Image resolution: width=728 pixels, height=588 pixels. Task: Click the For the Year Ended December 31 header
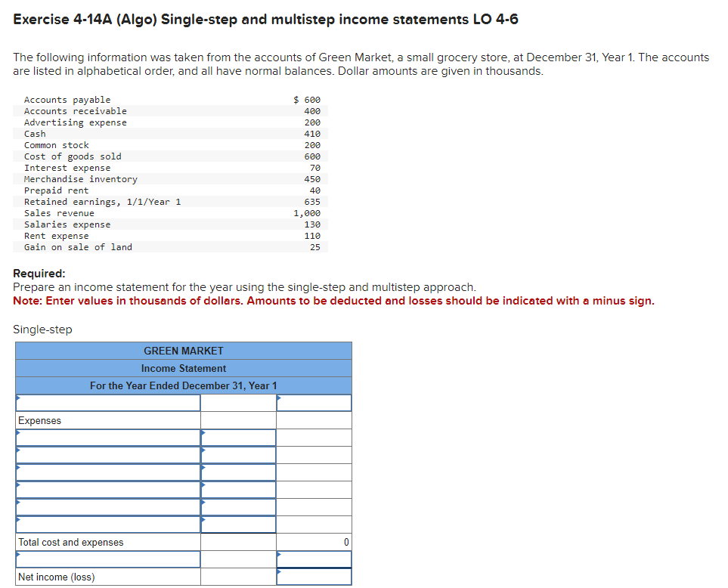pos(183,385)
